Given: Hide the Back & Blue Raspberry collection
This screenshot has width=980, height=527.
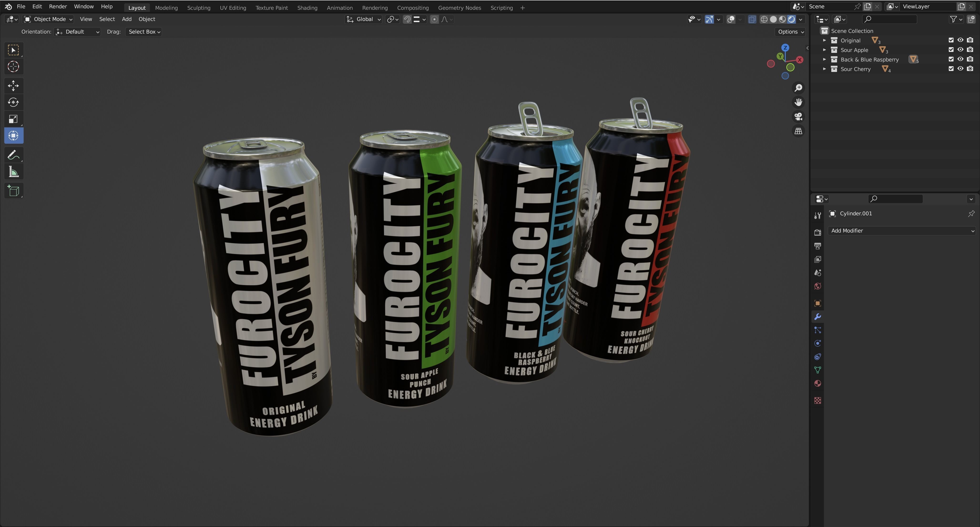Looking at the screenshot, I should coord(961,59).
